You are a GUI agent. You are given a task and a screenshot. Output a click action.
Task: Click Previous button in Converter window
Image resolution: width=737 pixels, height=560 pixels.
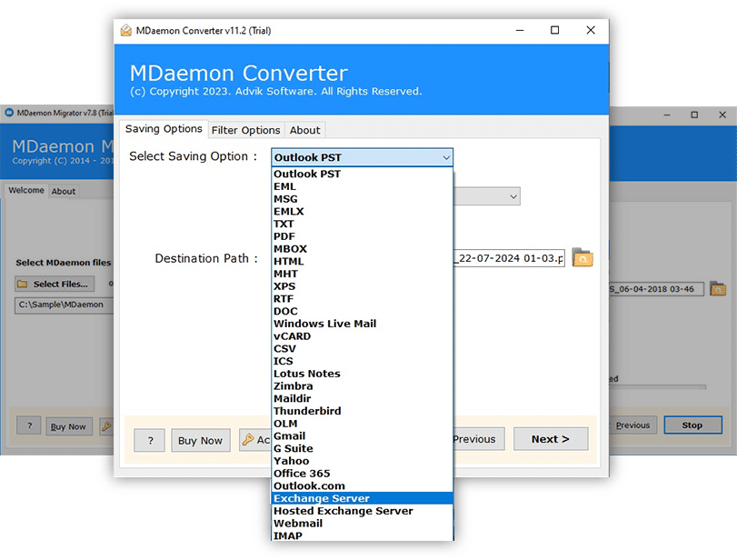(x=479, y=439)
